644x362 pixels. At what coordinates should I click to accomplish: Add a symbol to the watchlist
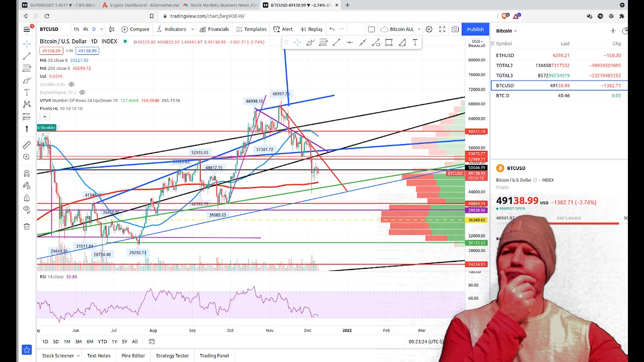[x=612, y=31]
